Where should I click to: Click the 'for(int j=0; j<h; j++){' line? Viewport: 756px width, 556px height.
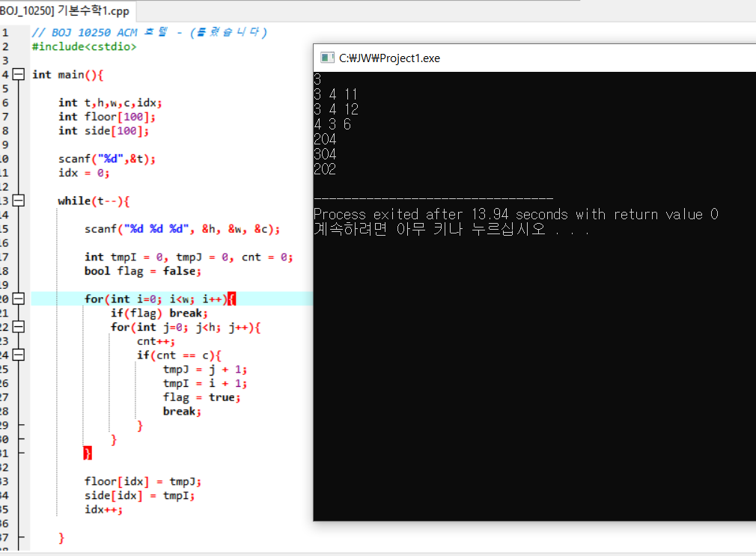(186, 327)
